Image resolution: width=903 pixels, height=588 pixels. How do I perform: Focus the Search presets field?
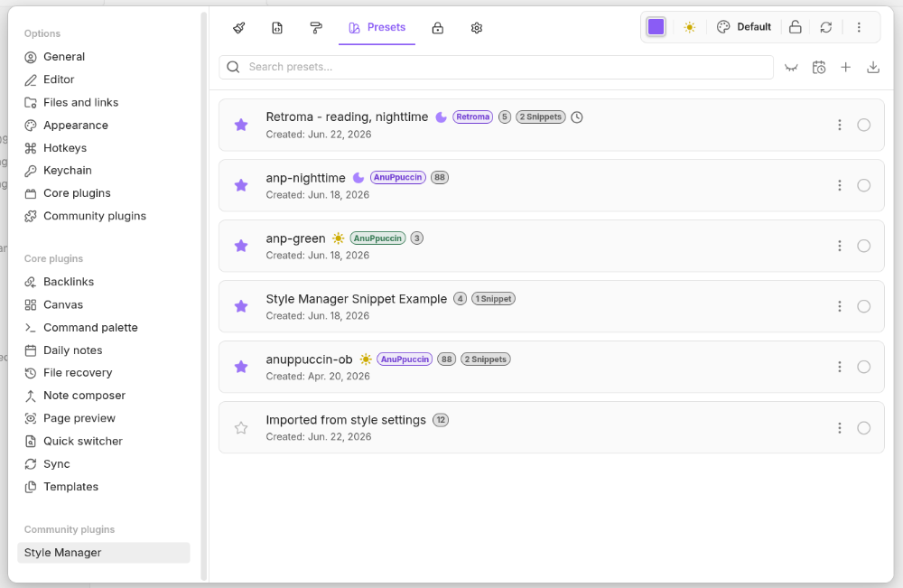click(496, 68)
